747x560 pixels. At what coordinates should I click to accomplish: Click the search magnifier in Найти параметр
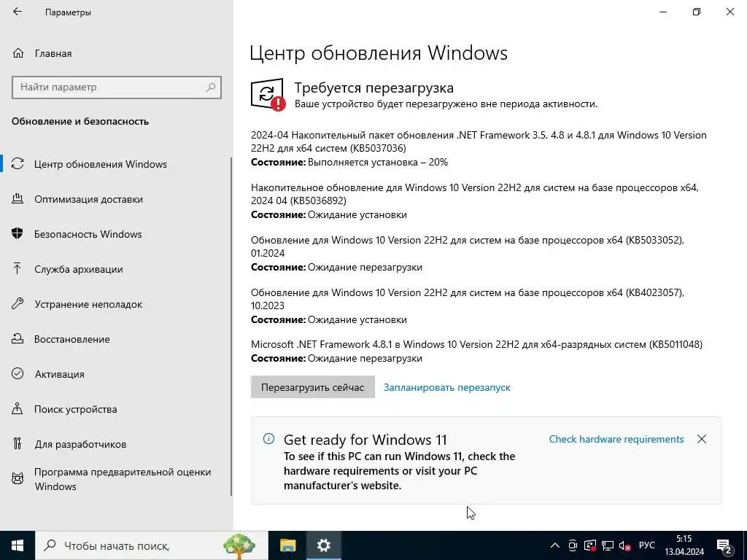(211, 87)
